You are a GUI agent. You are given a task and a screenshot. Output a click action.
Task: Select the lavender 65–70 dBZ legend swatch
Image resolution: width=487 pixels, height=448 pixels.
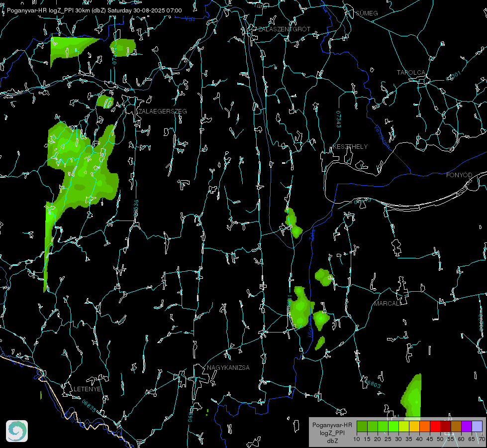(477, 426)
